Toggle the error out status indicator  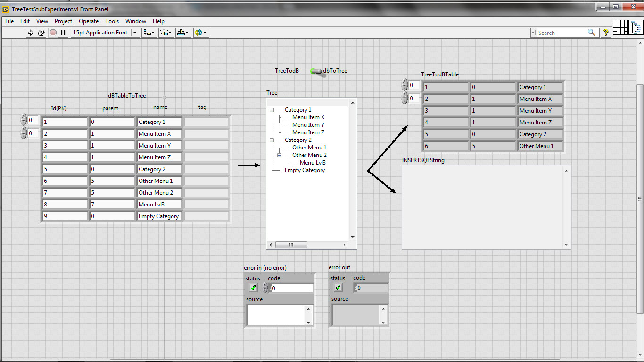click(338, 288)
